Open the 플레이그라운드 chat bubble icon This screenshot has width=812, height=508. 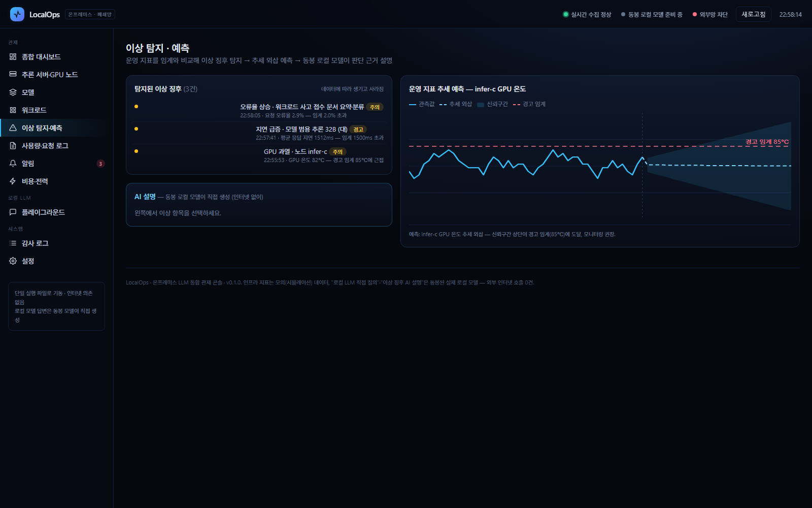(x=13, y=212)
